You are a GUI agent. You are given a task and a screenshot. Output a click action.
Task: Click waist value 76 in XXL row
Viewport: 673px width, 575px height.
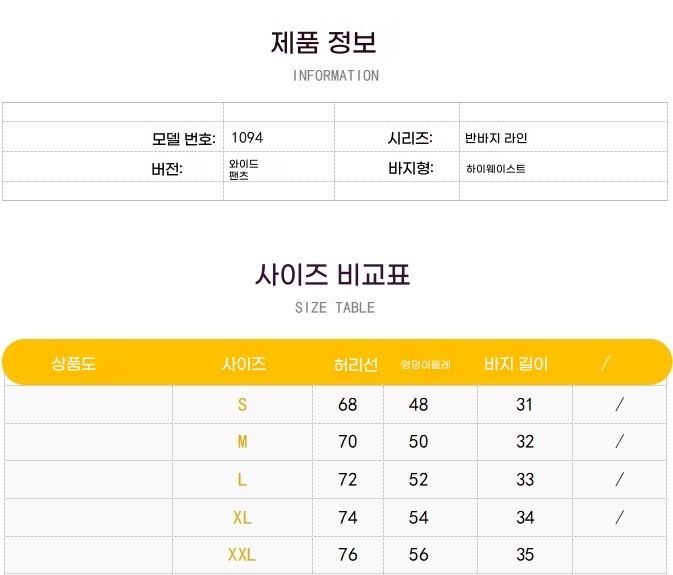pyautogui.click(x=348, y=554)
